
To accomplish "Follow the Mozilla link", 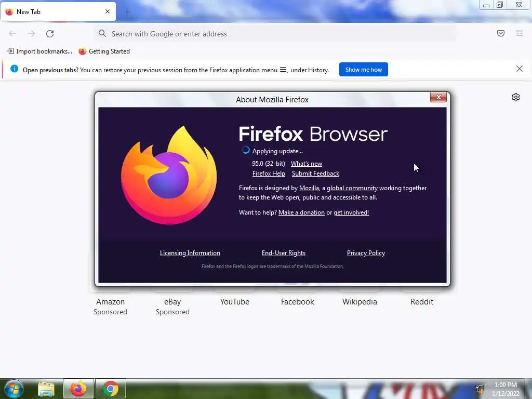I will 309,188.
